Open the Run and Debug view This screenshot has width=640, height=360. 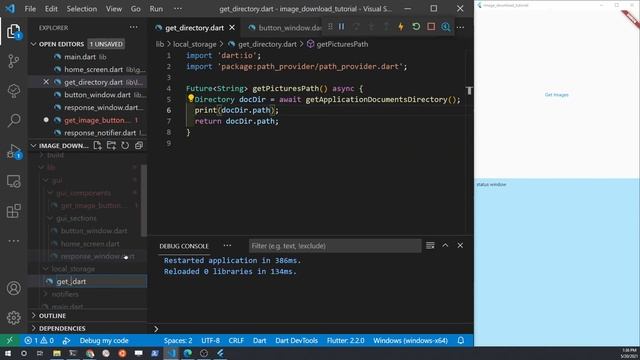pyautogui.click(x=13, y=151)
